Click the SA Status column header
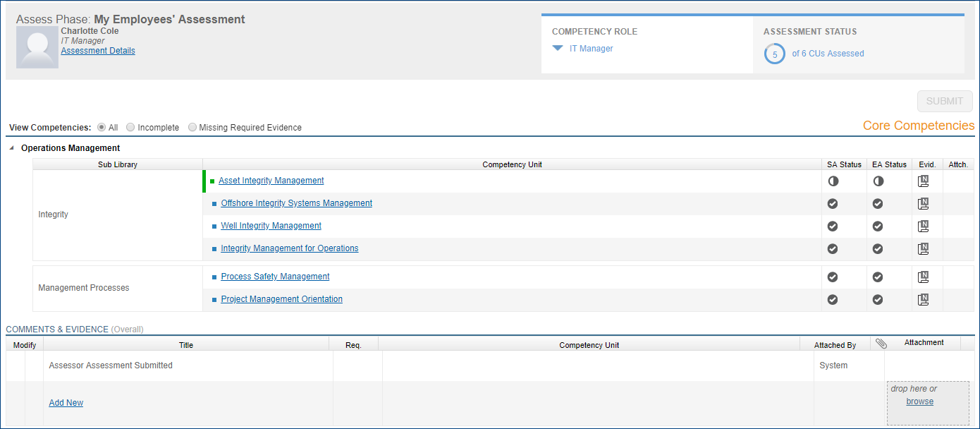The image size is (980, 429). 845,164
